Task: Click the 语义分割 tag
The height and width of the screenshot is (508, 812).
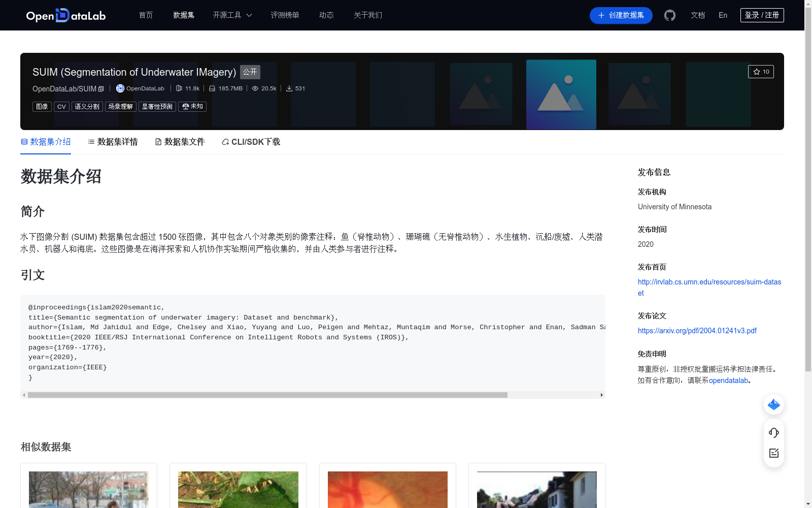Action: [87, 107]
